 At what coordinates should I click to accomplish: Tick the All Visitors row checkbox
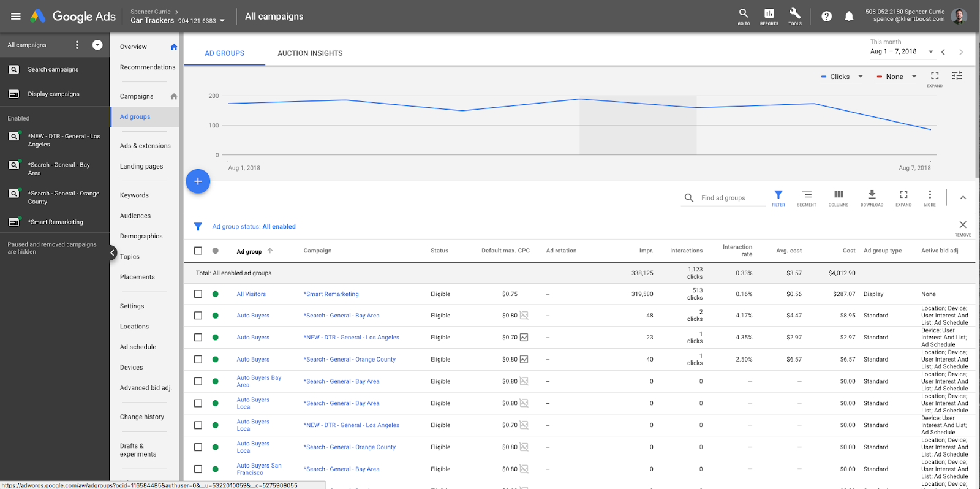point(198,294)
